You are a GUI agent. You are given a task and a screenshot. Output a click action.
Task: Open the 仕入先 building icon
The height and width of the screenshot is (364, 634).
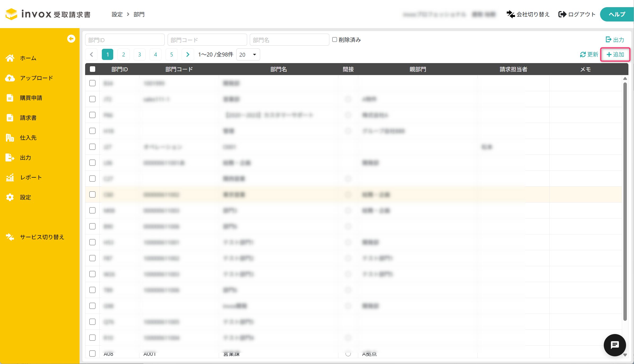pyautogui.click(x=10, y=138)
